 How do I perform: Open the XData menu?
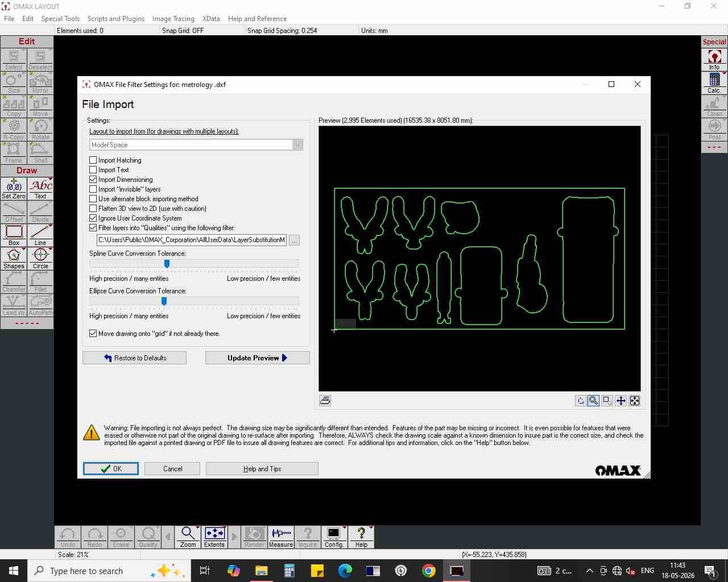[211, 19]
